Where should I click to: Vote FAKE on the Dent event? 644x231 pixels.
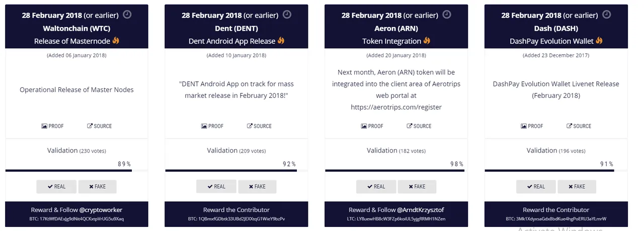coord(257,186)
